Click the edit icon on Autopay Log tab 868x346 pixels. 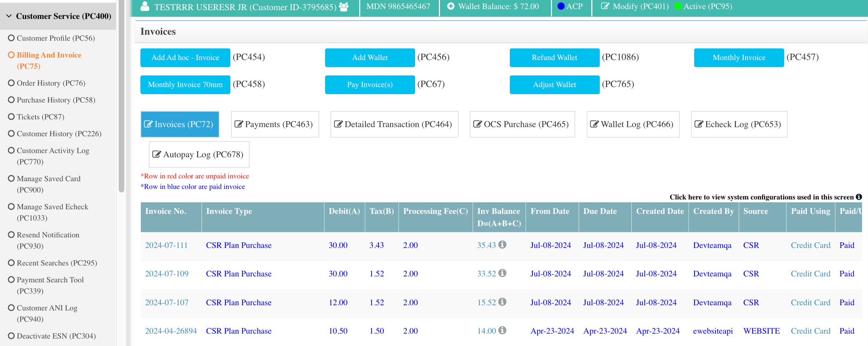pyautogui.click(x=157, y=154)
